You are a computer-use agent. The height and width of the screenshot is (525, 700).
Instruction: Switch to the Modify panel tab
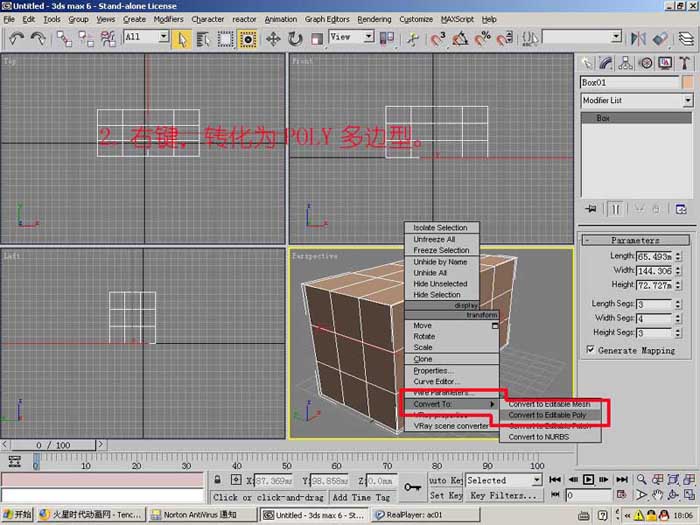pyautogui.click(x=606, y=63)
